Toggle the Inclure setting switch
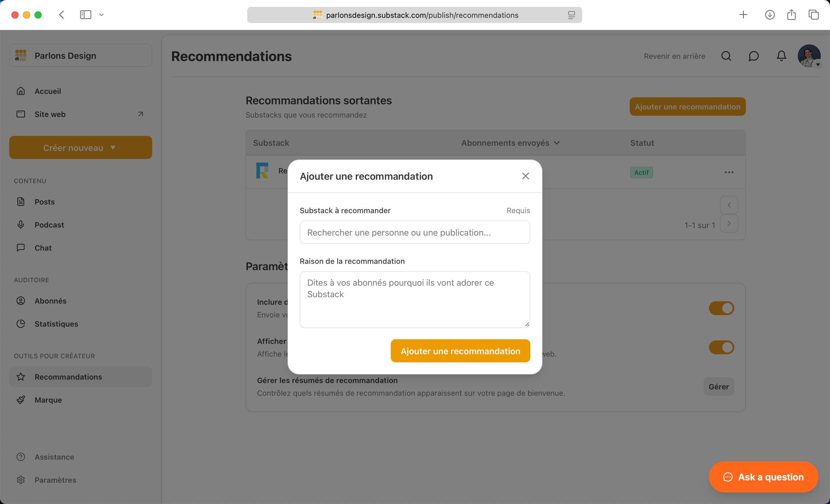 [721, 308]
